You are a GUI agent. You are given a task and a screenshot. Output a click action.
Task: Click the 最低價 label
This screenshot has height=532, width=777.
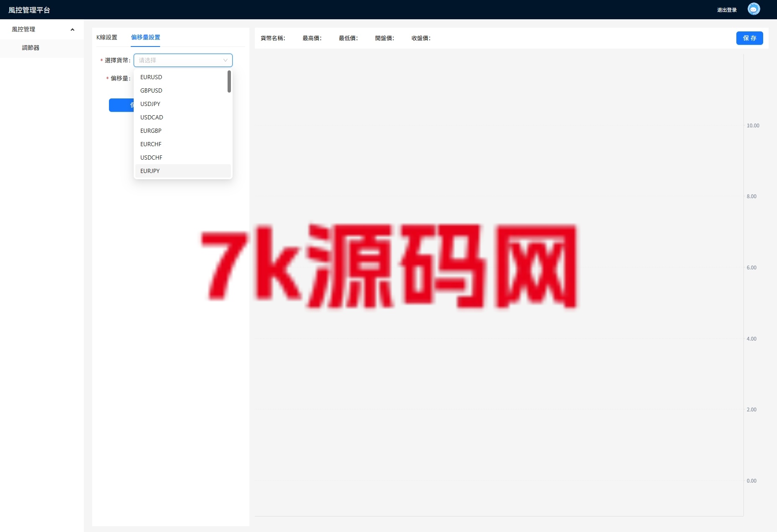pyautogui.click(x=348, y=38)
